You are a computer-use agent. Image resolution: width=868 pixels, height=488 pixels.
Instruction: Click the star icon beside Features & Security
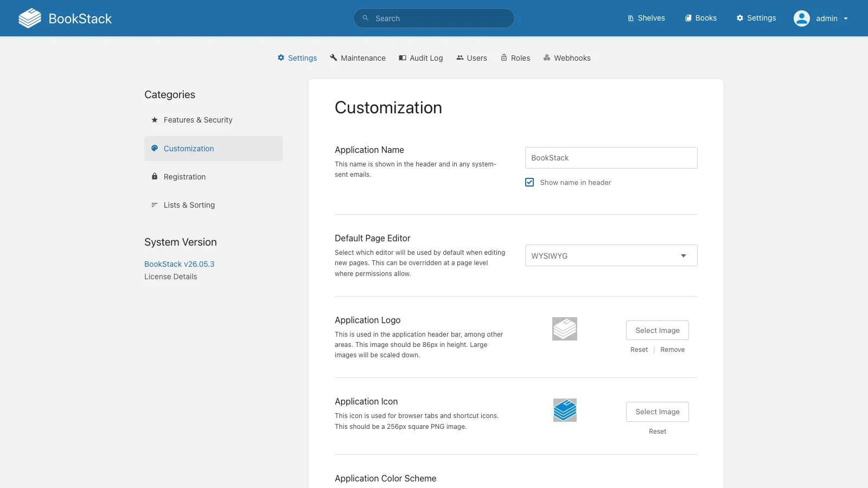[x=155, y=120]
